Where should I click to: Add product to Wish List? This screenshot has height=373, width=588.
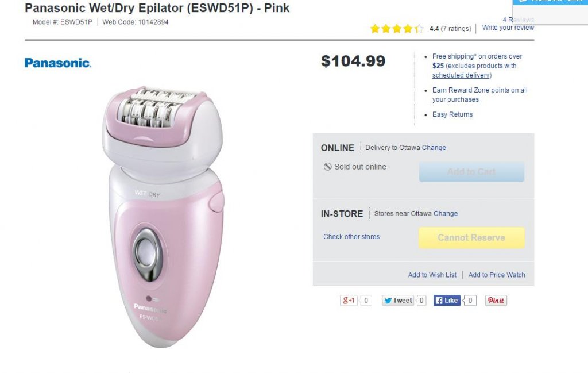pos(432,275)
